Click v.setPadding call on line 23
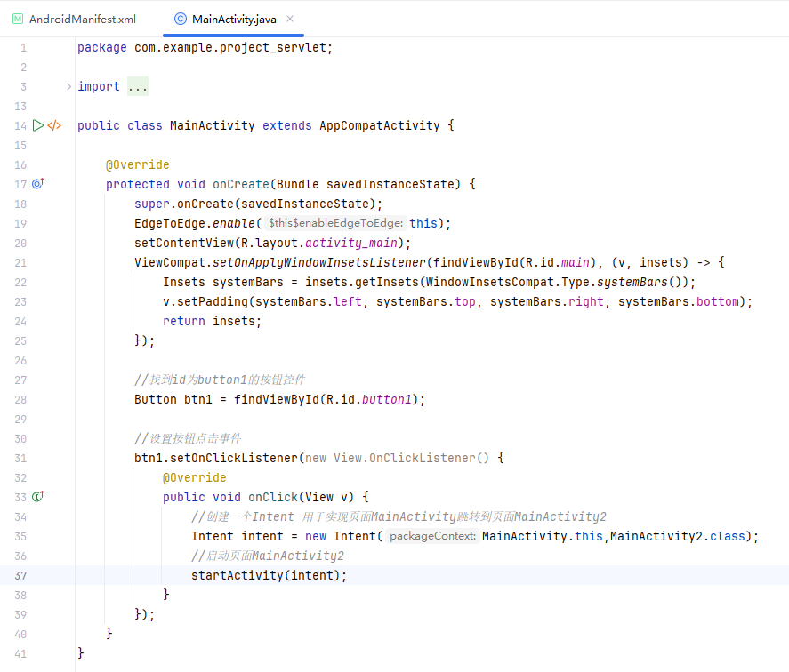 205,301
